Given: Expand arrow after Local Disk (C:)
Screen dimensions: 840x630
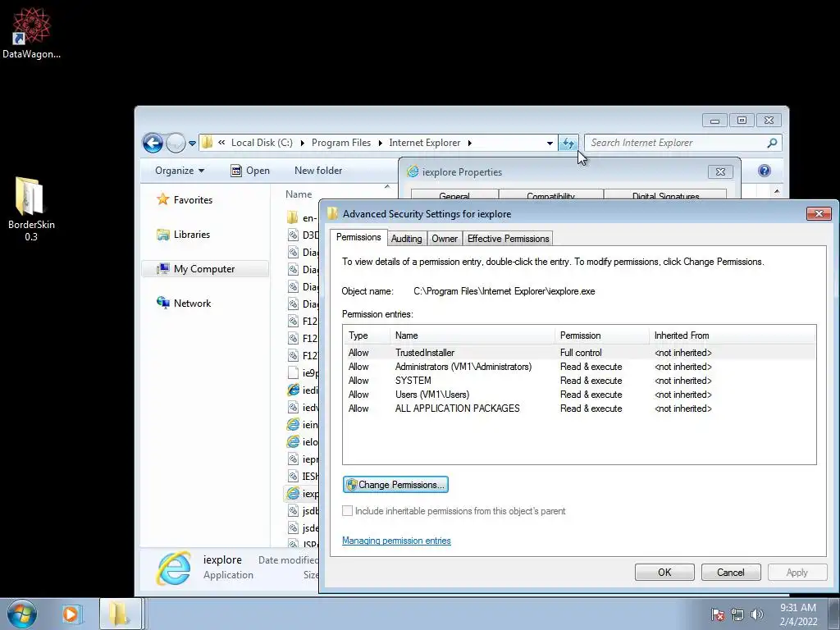Looking at the screenshot, I should 302,143.
